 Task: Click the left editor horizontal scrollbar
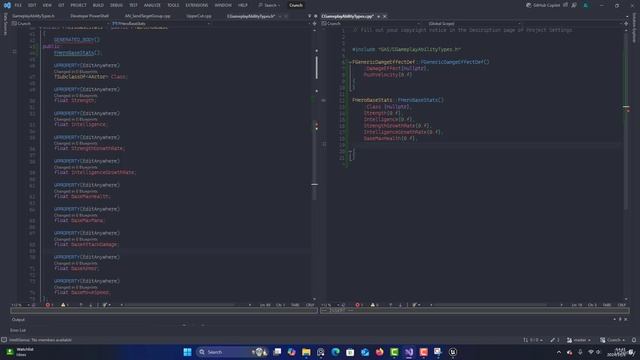point(180,305)
